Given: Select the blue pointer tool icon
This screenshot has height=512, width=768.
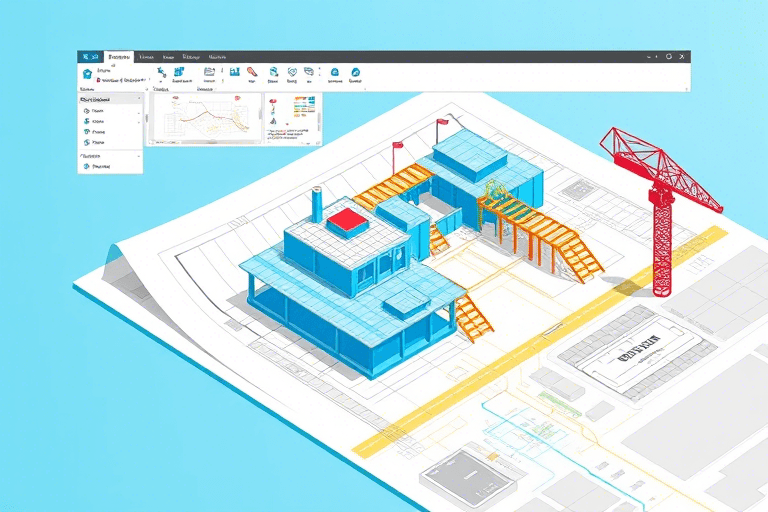Looking at the screenshot, I should click(160, 72).
